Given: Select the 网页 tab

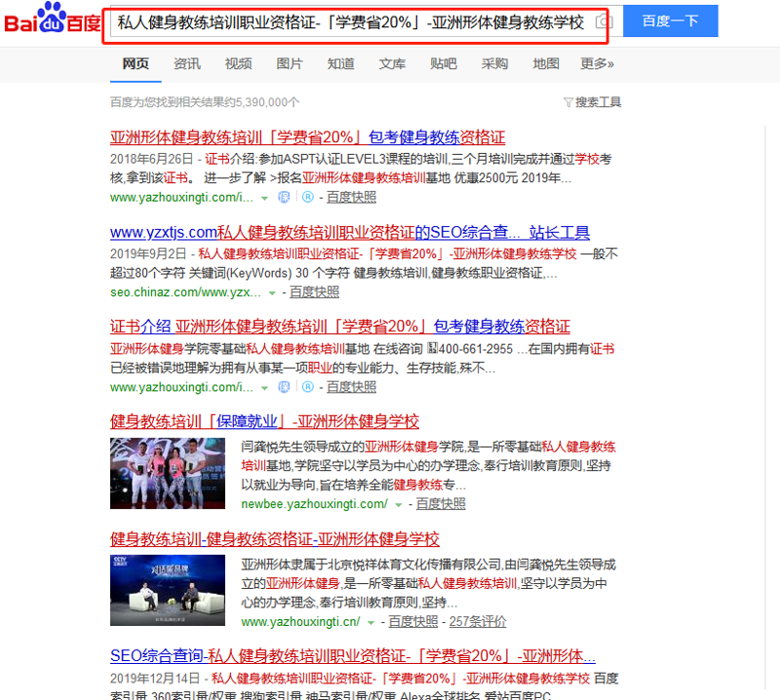Looking at the screenshot, I should 136,63.
